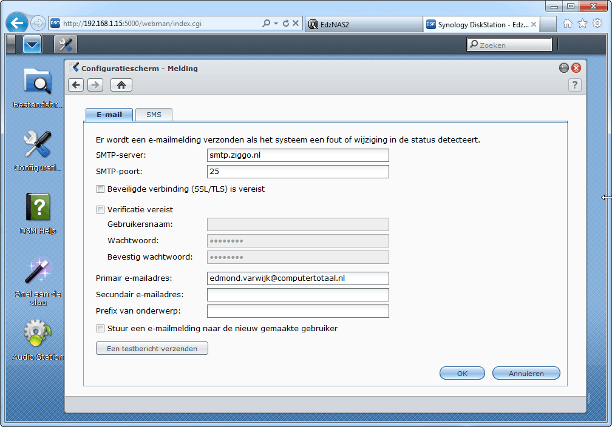The width and height of the screenshot is (612, 427).
Task: Select the E-mail tab
Action: (x=107, y=115)
